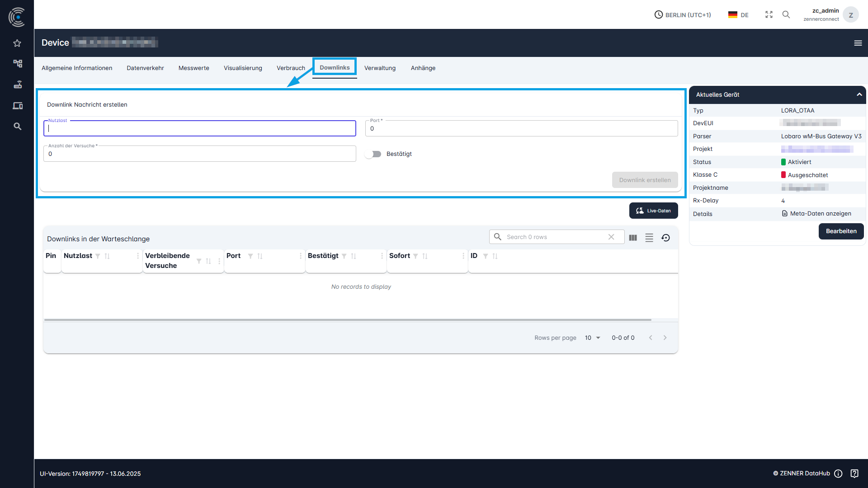Clear the table search with the X icon
The width and height of the screenshot is (868, 488).
click(611, 236)
